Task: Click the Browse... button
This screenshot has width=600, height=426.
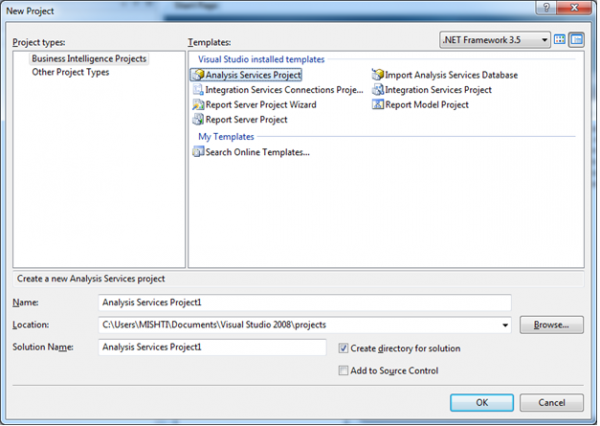Action: 551,325
